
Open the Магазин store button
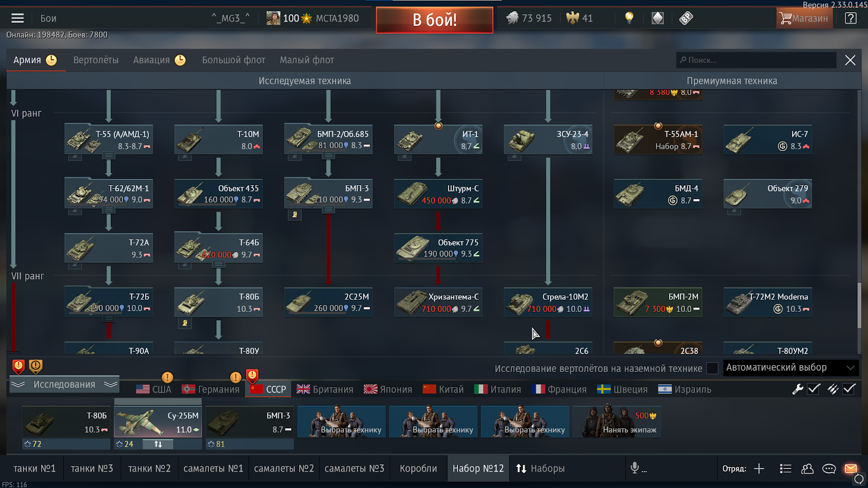pyautogui.click(x=804, y=18)
